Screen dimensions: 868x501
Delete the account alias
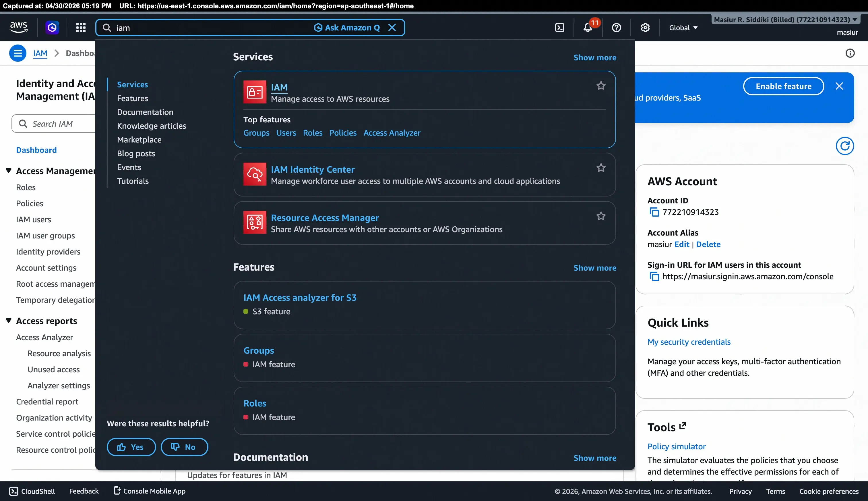point(708,244)
